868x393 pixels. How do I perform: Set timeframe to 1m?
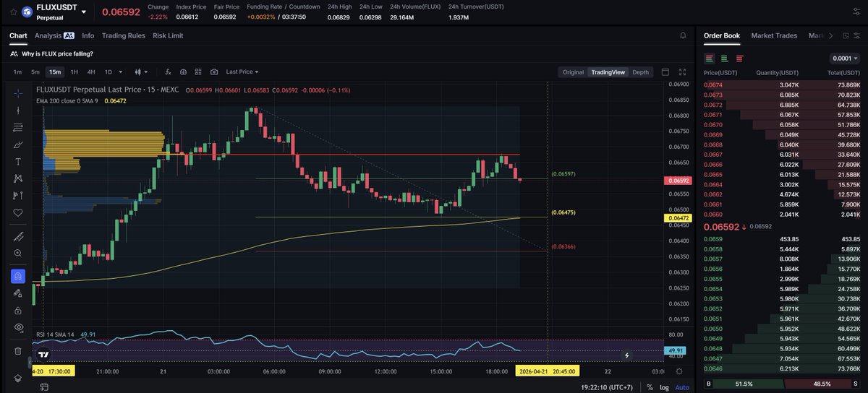pyautogui.click(x=17, y=72)
